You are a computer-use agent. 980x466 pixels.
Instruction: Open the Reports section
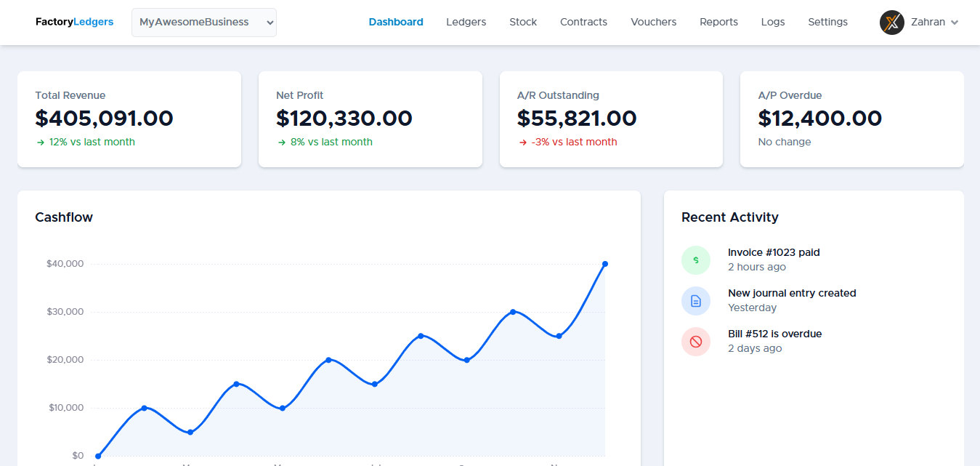tap(718, 22)
